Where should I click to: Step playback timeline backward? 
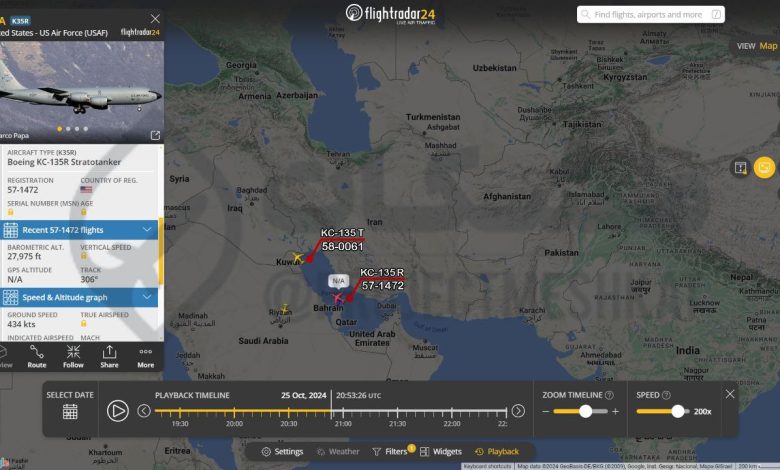[144, 411]
